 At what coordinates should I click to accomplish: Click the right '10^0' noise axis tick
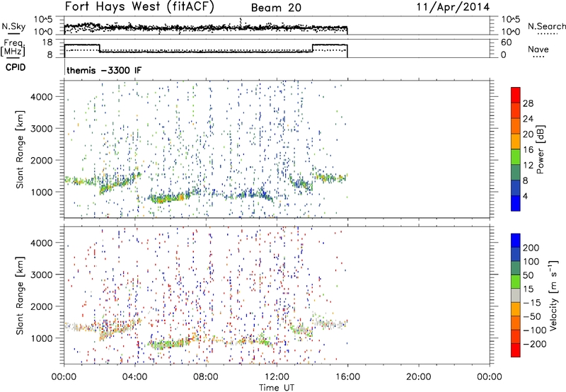[x=510, y=32]
